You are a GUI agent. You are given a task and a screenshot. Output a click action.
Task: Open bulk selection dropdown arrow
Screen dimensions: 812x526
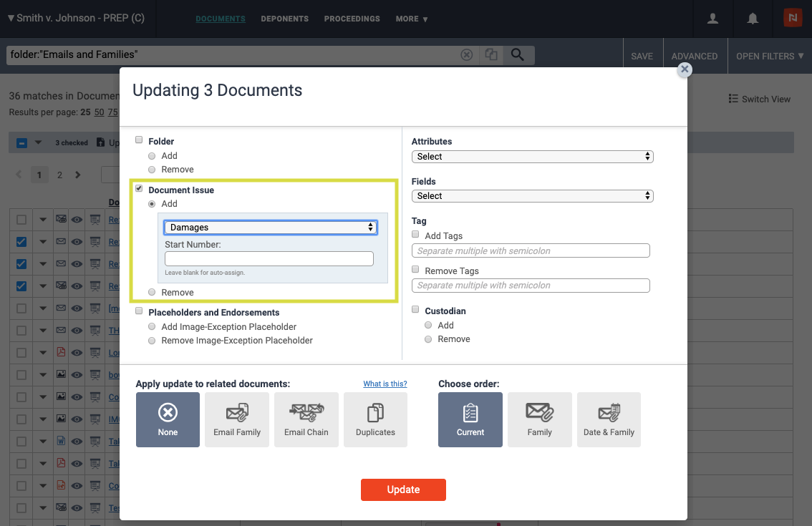(39, 142)
